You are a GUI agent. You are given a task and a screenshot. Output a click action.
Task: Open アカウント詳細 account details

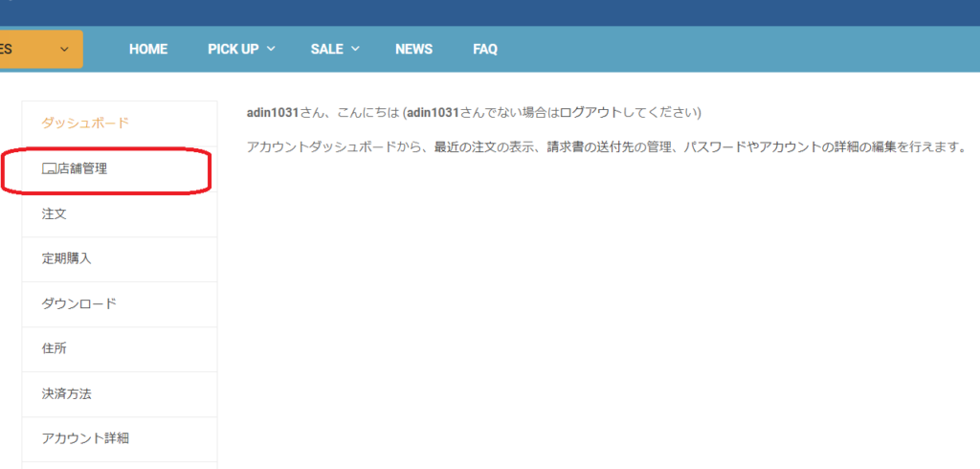(x=84, y=438)
